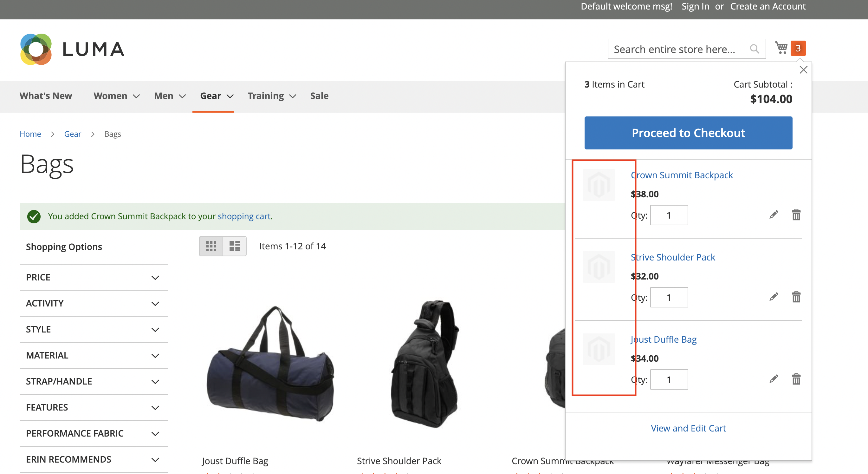Switch to grid view mode

tap(211, 246)
